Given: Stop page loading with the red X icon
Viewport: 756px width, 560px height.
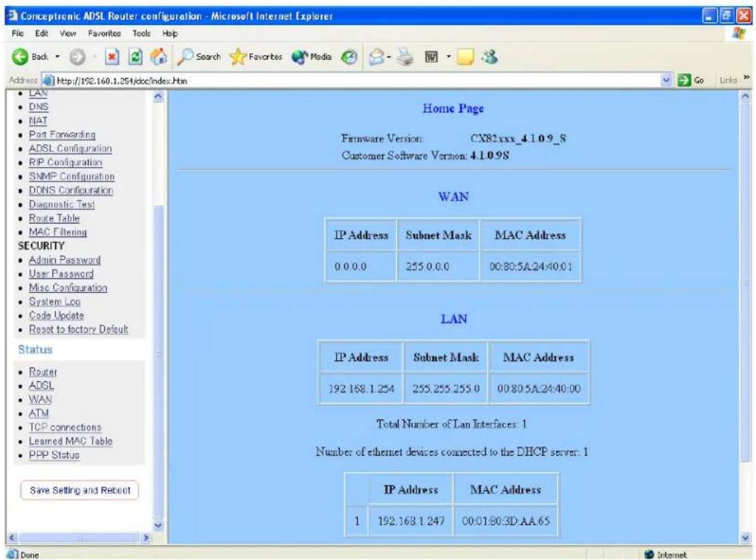Looking at the screenshot, I should pyautogui.click(x=112, y=57).
